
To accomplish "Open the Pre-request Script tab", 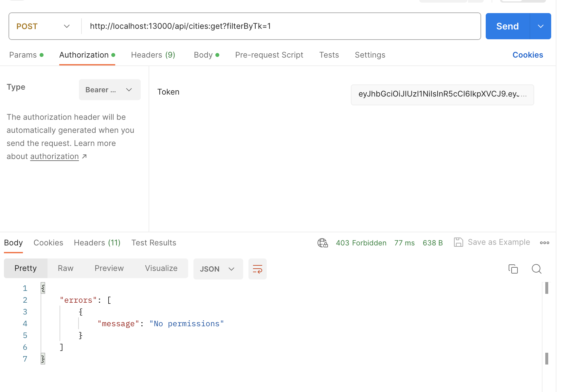I will pyautogui.click(x=269, y=55).
